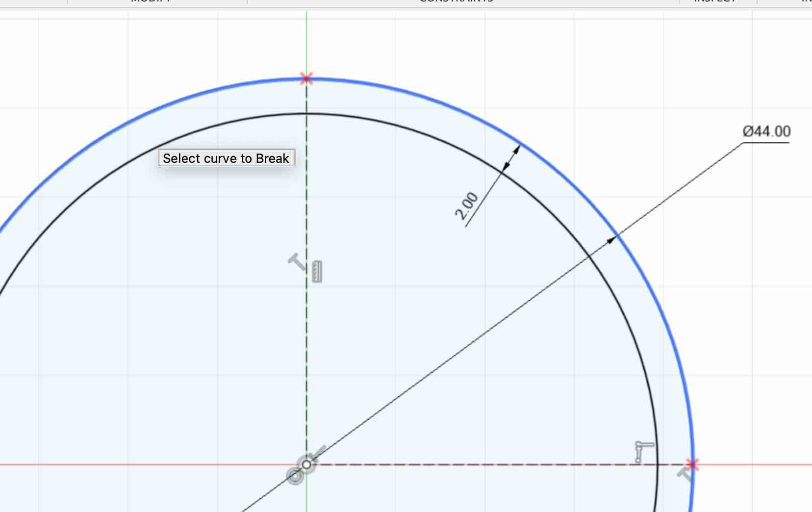
Task: Click the white circle center point at the origin
Action: coord(306,464)
